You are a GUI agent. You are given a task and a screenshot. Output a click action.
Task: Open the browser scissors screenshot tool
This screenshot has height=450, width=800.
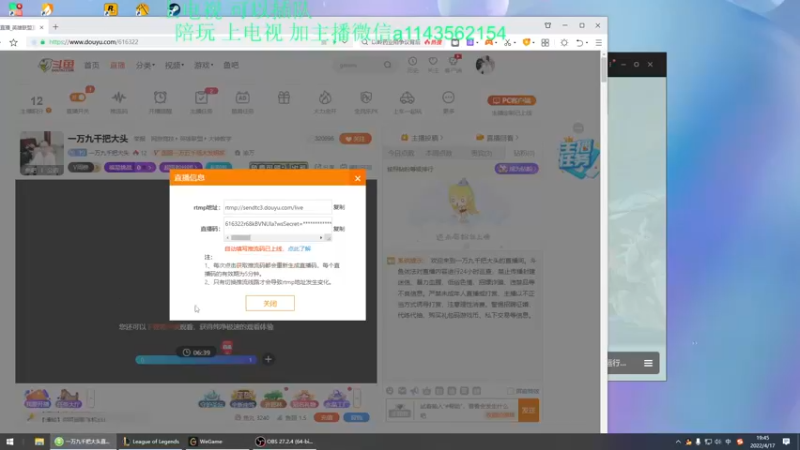(507, 43)
